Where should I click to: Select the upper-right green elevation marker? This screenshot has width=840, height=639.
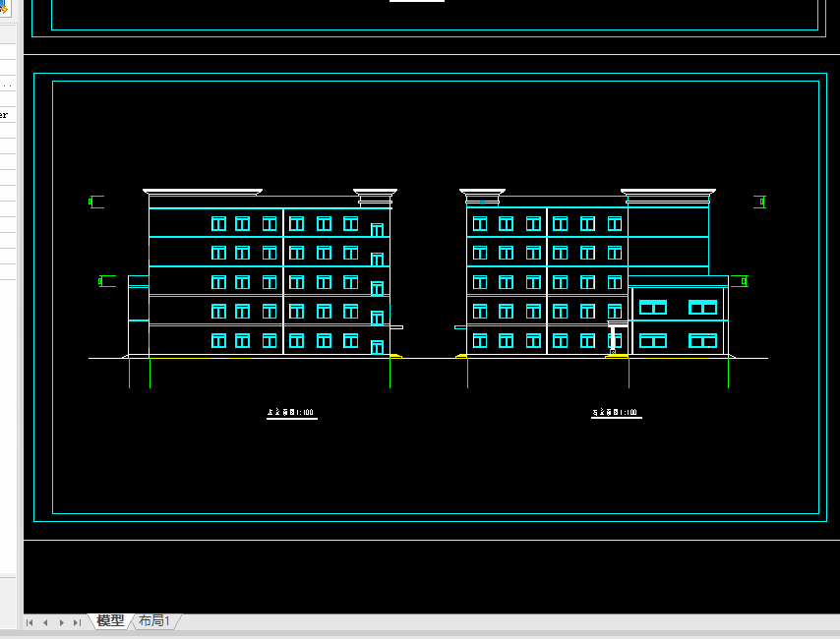coord(759,202)
